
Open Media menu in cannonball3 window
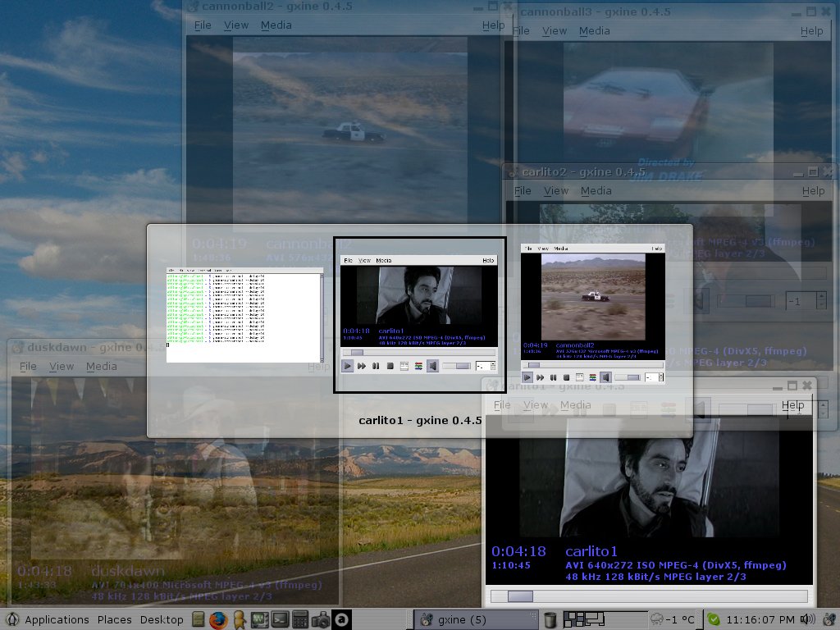coord(595,31)
